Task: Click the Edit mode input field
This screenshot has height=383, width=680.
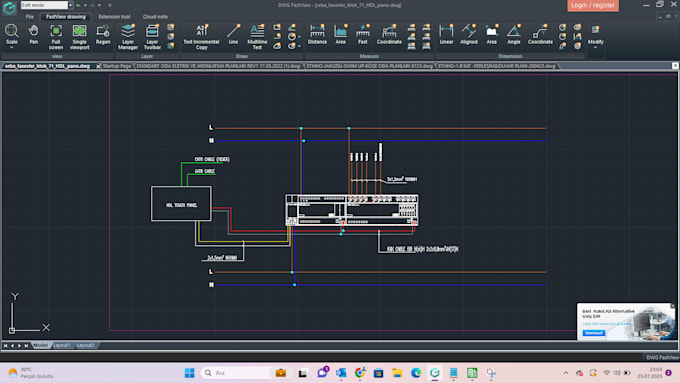Action: pyautogui.click(x=44, y=5)
